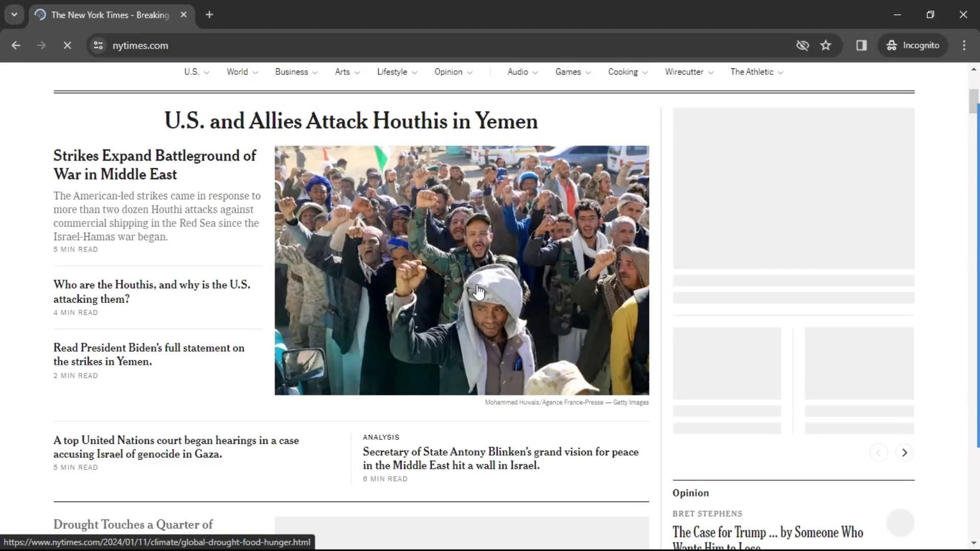Expand the World section dropdown

242,72
